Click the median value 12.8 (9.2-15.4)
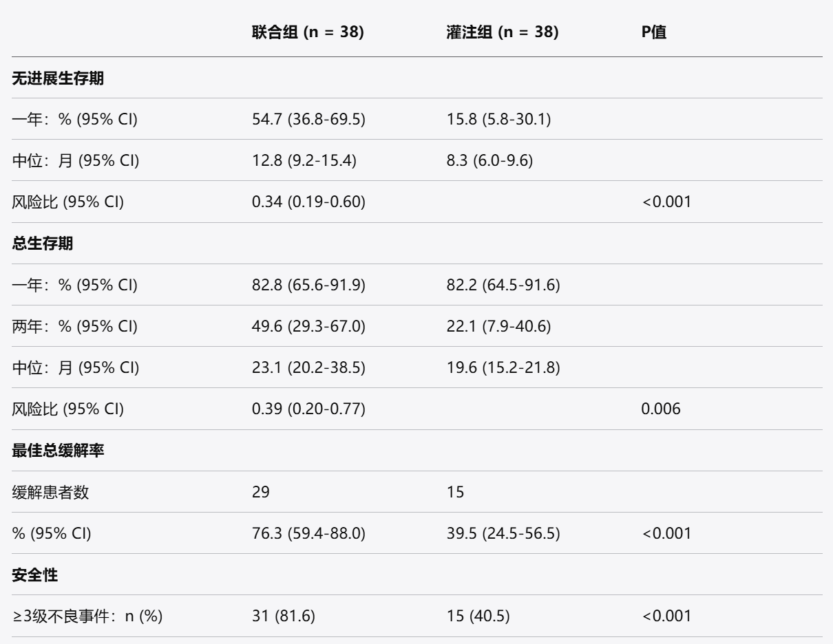The width and height of the screenshot is (833, 644). point(305,160)
